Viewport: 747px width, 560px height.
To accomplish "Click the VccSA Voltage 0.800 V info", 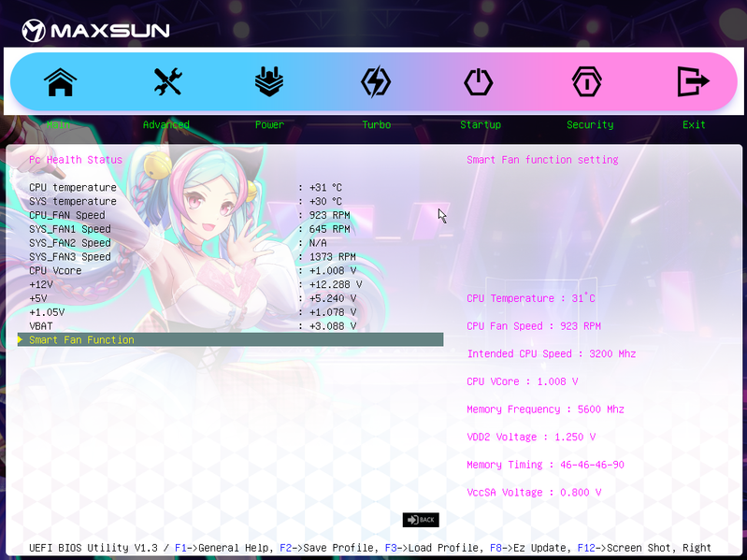I will pos(534,493).
